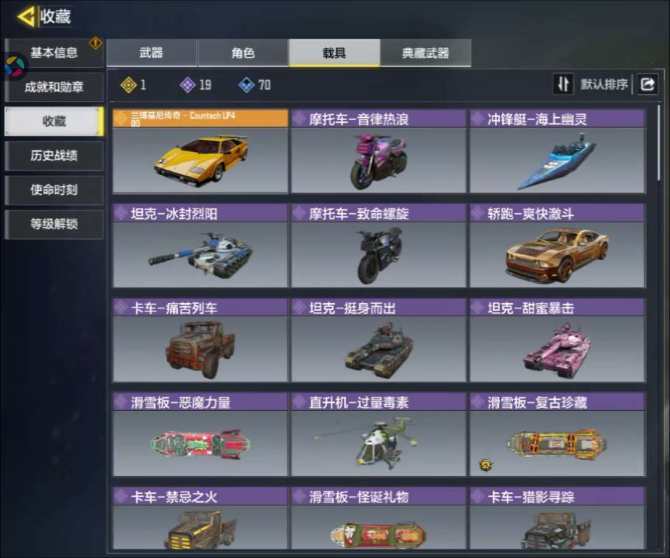Click the share export icon
This screenshot has height=558, width=670.
(x=647, y=84)
